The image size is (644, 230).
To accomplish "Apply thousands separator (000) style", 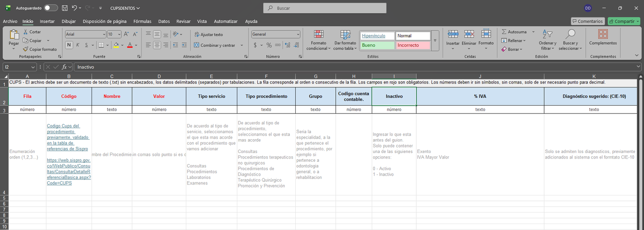I will point(277,45).
